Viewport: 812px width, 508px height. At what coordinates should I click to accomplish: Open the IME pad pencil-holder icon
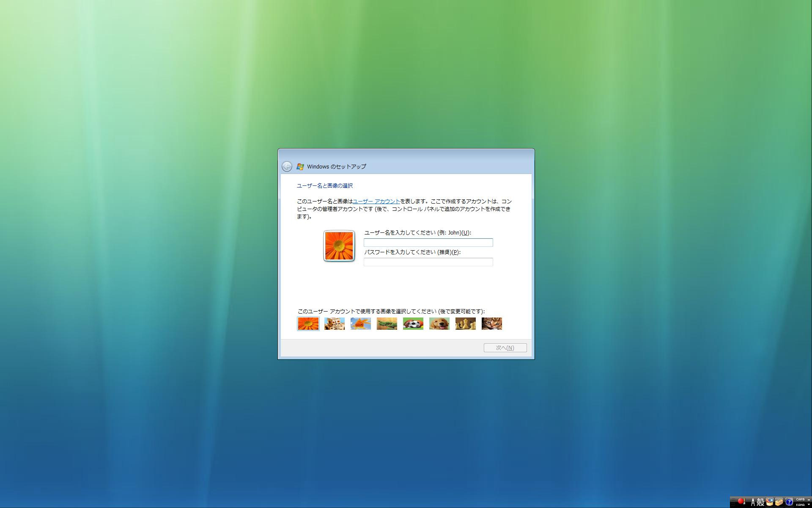click(x=769, y=502)
